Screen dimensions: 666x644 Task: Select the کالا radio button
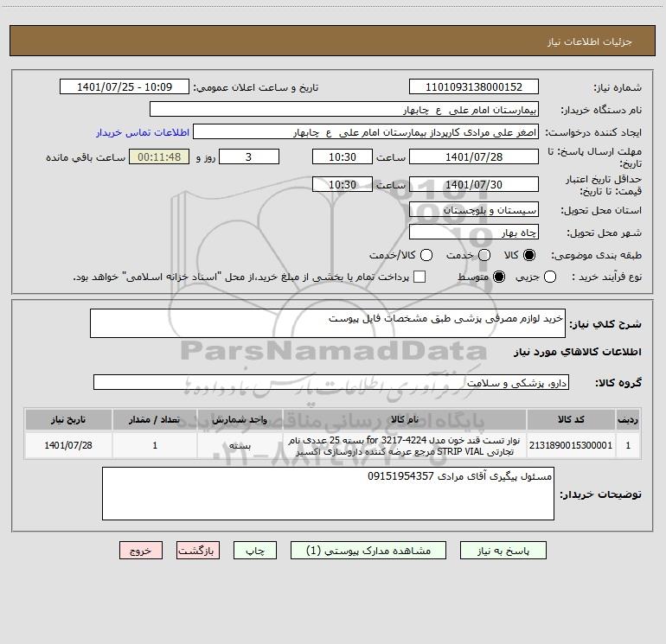[x=529, y=255]
